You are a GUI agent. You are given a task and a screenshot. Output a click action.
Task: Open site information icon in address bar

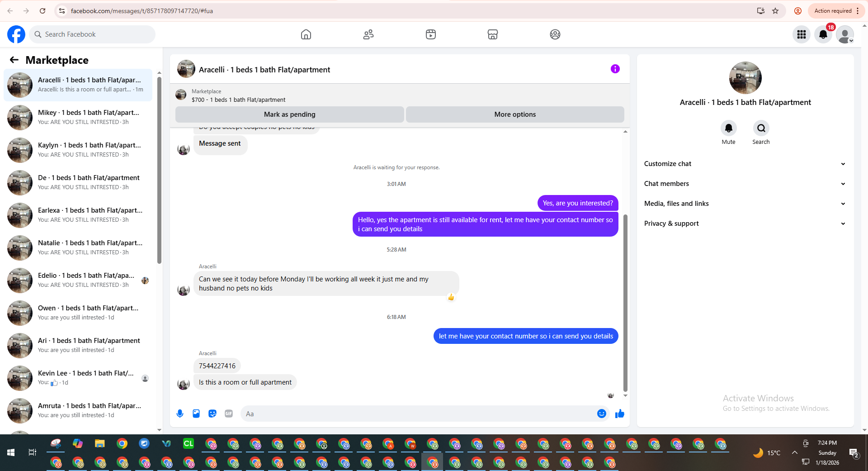point(62,11)
